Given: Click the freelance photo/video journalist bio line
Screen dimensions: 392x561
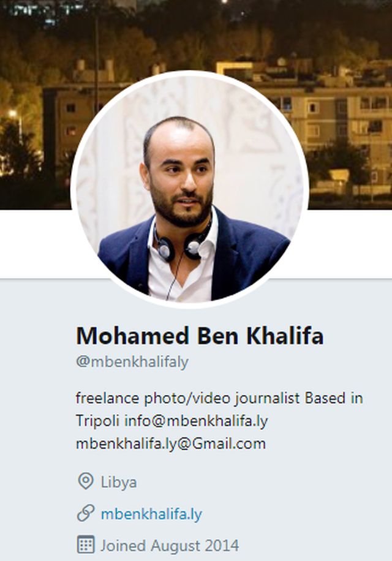Looking at the screenshot, I should 219,398.
